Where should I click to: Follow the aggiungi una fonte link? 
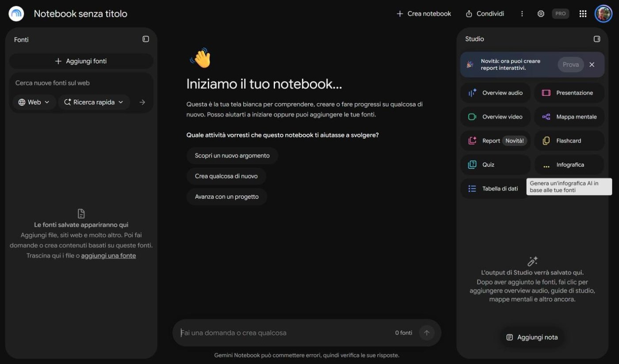108,255
